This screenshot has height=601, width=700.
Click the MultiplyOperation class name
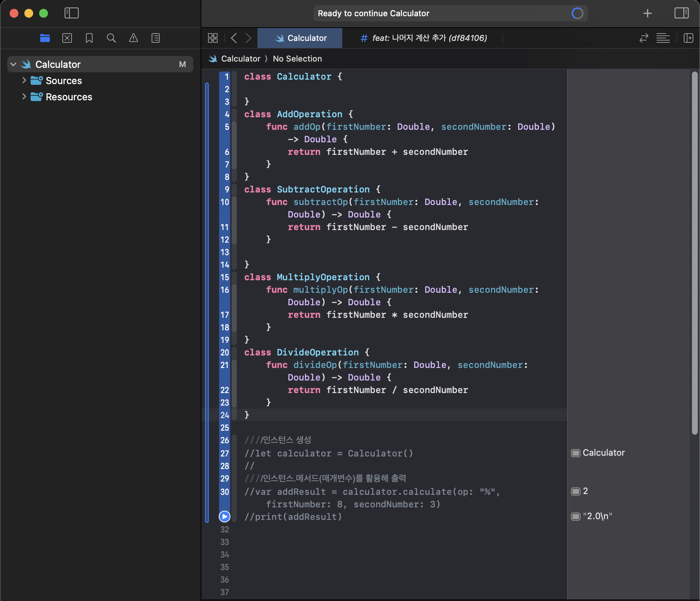[x=323, y=277]
